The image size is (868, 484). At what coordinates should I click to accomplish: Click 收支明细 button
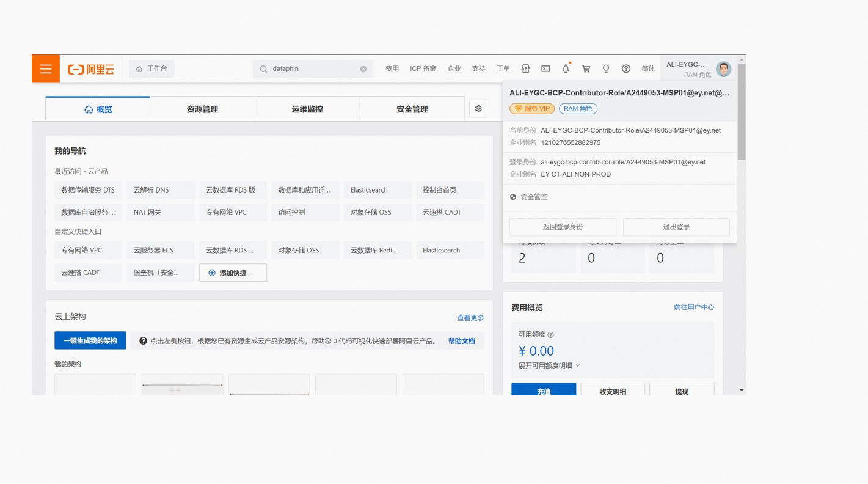tap(613, 390)
